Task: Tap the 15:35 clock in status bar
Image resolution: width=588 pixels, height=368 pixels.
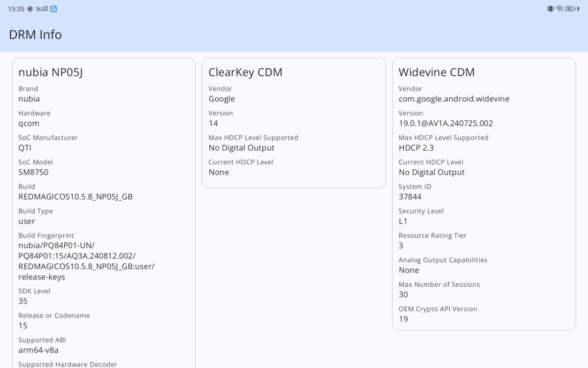Action: (x=16, y=9)
